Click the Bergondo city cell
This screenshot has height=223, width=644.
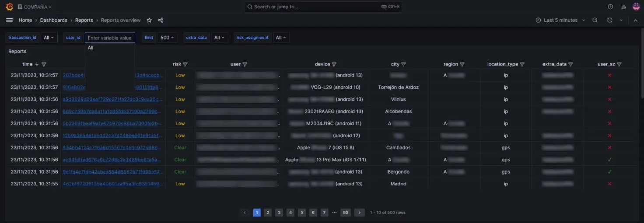click(x=399, y=172)
